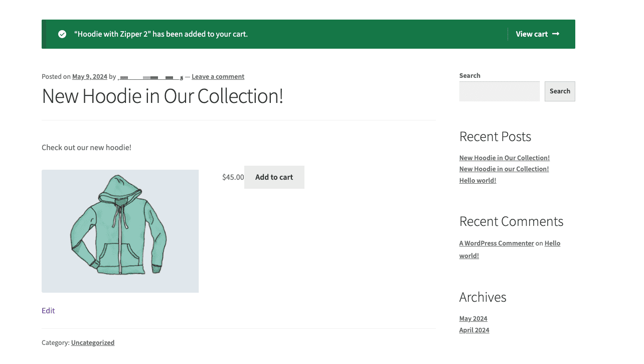
Task: Select the Edit link below the hoodie image
Action: click(48, 310)
